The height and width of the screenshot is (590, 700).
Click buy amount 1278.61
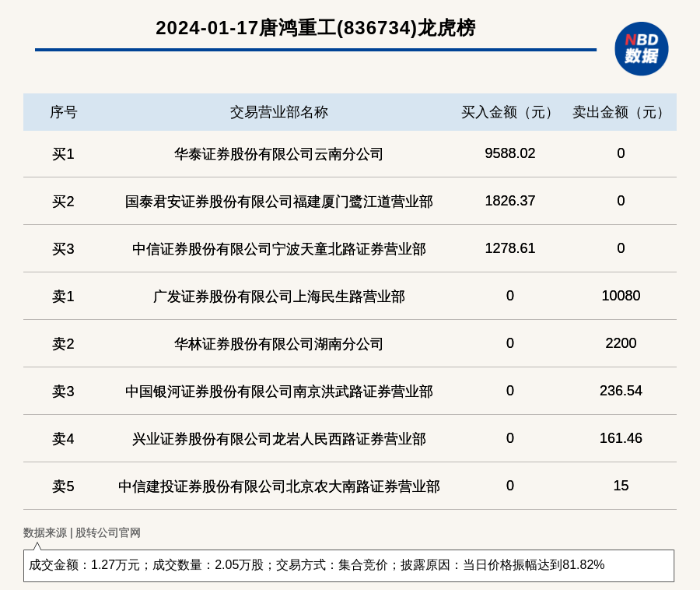click(x=509, y=248)
